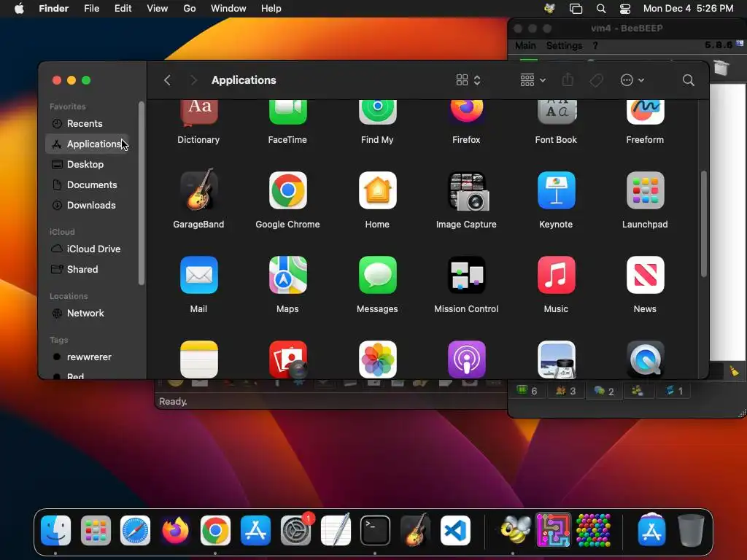Select the Messages app icon
This screenshot has height=560, width=747.
click(377, 275)
